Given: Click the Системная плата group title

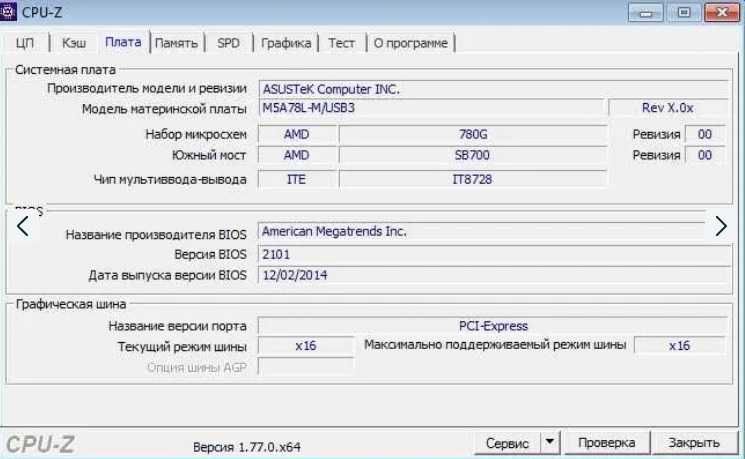Looking at the screenshot, I should coord(65,70).
